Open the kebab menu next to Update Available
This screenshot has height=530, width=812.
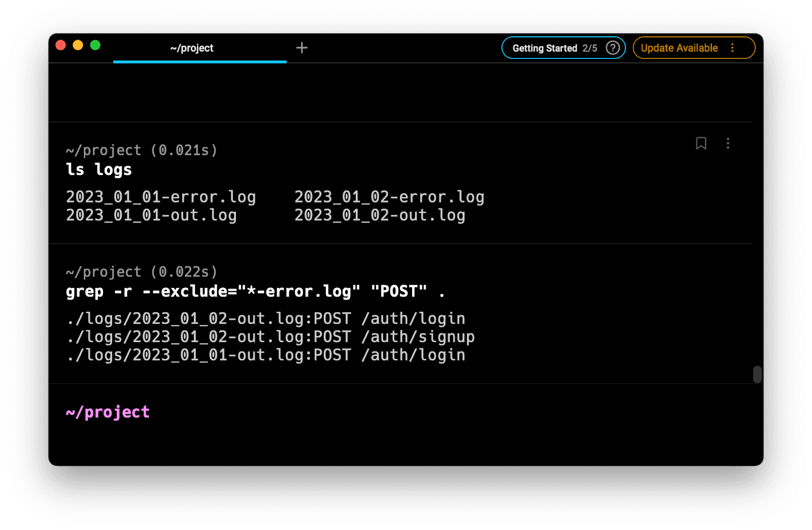tap(732, 48)
